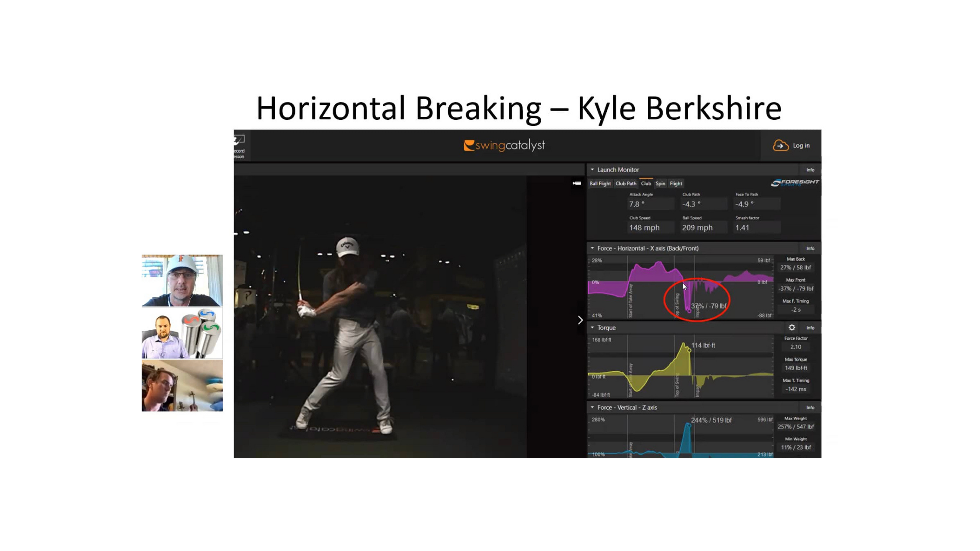Click Log in text

pos(801,146)
